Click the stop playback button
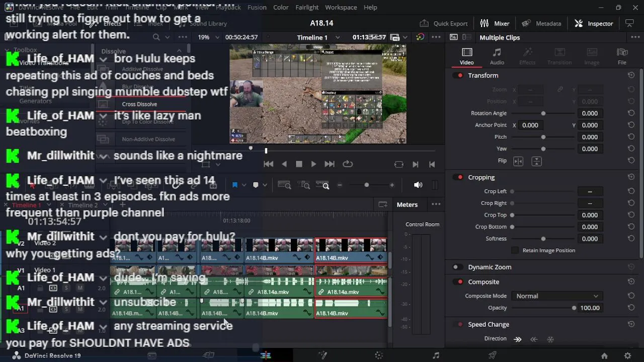Screen dimensions: 644x362 299,164
